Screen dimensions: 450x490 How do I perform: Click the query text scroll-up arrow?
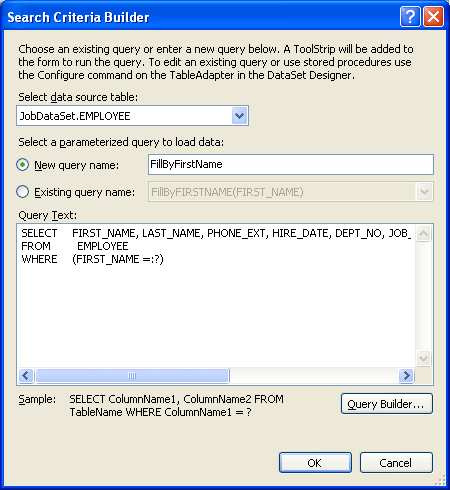tap(423, 233)
